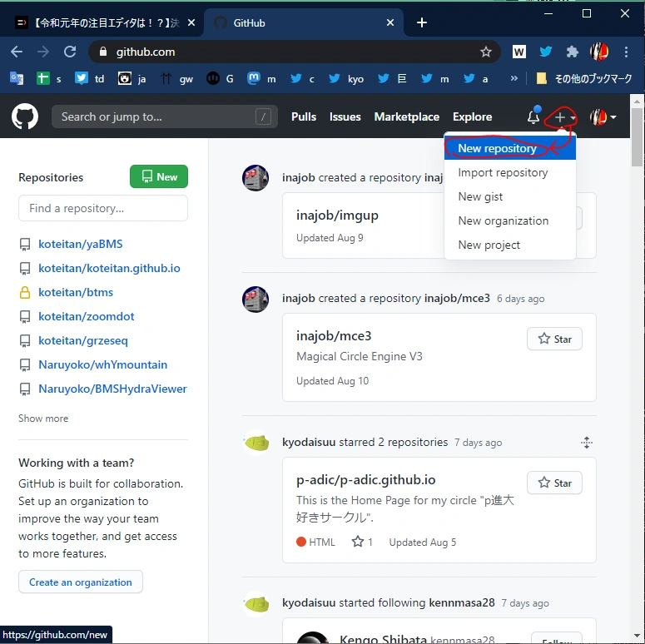The width and height of the screenshot is (645, 644).
Task: Click kyodaisuu avatar beside starred repositories
Action: click(x=256, y=443)
